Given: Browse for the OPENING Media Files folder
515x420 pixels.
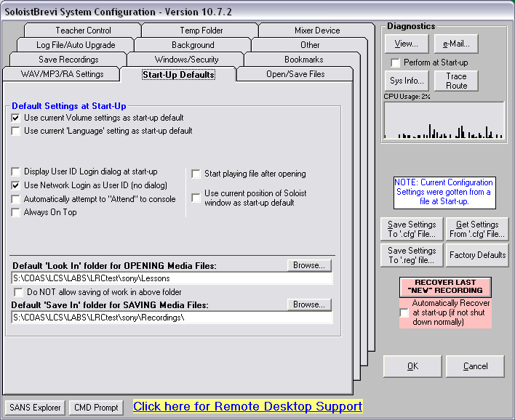Looking at the screenshot, I should tap(308, 265).
